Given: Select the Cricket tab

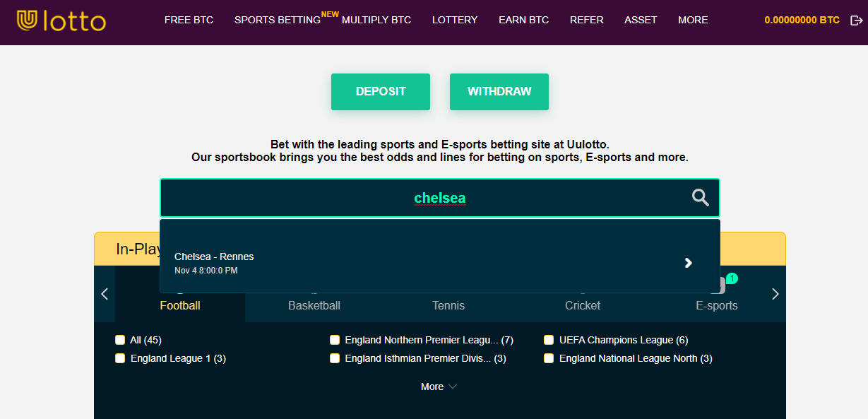Looking at the screenshot, I should pyautogui.click(x=583, y=305).
